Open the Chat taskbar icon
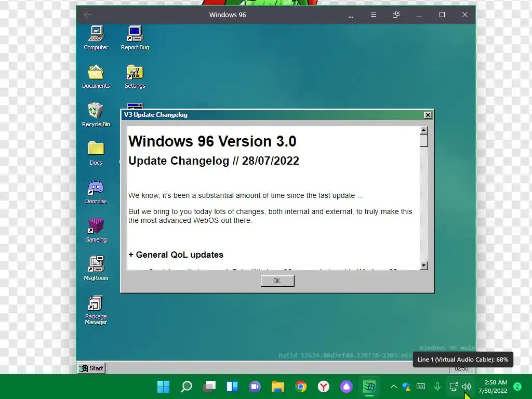 tap(255, 387)
